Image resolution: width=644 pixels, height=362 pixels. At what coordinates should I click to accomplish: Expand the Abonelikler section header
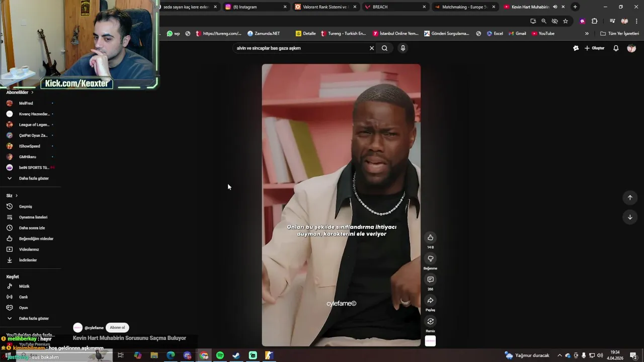click(x=20, y=93)
